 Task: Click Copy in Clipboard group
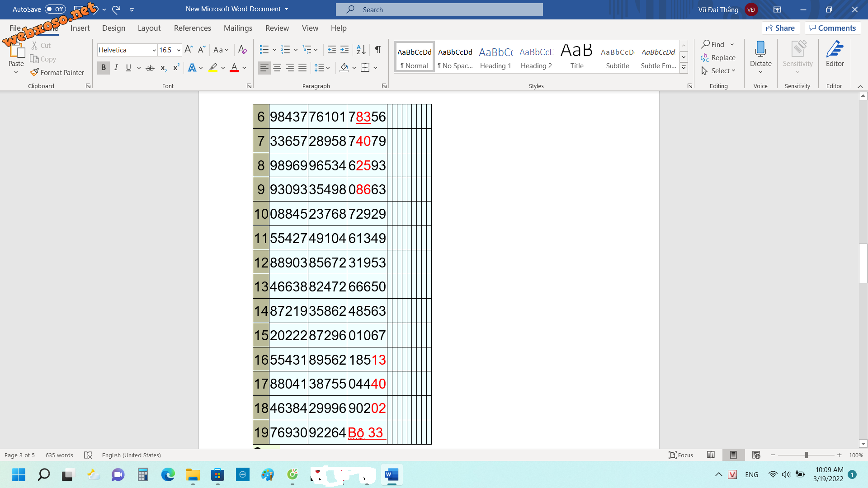[x=43, y=59]
